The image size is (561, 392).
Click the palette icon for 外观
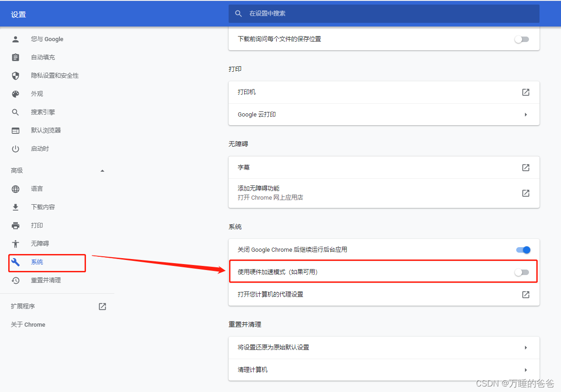[x=16, y=94]
